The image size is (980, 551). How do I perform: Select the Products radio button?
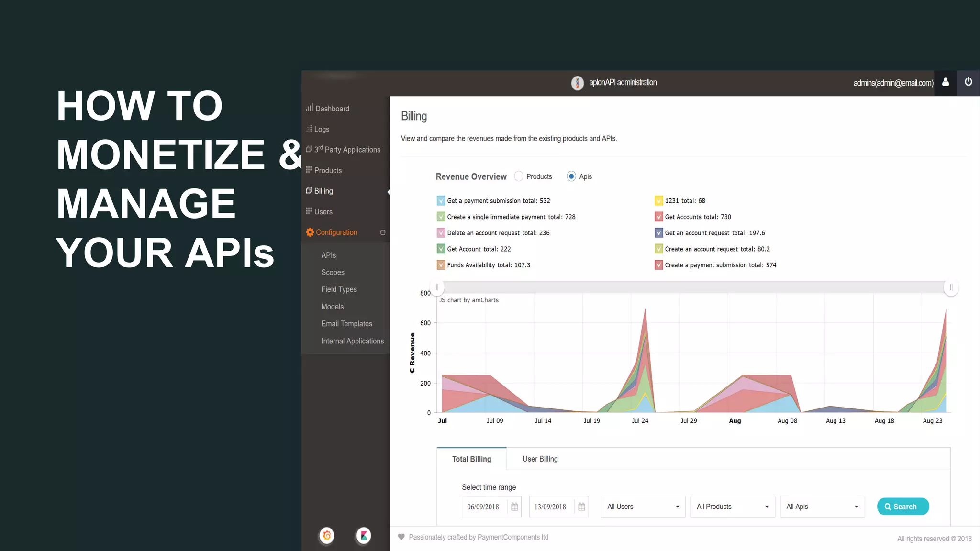pyautogui.click(x=519, y=176)
